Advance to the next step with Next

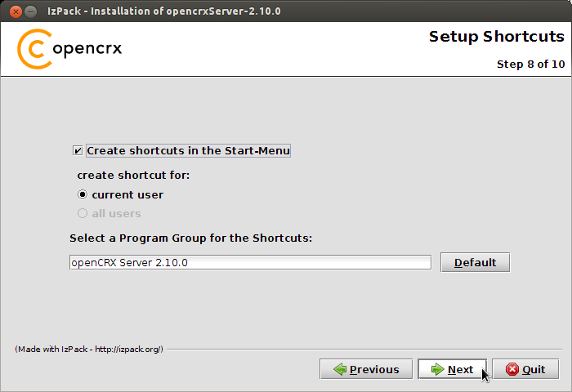coord(452,369)
